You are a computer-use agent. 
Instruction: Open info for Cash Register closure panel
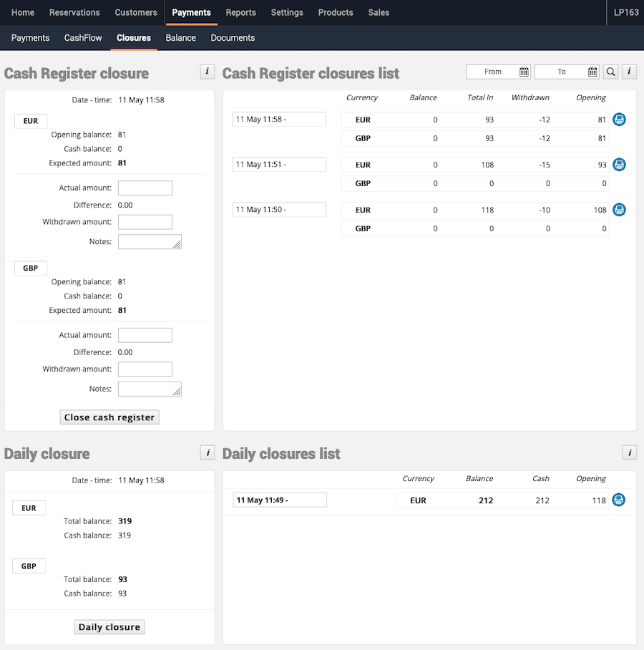point(208,72)
